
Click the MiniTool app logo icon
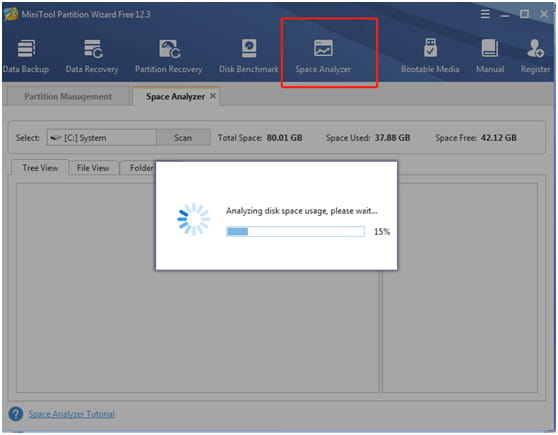tap(11, 14)
